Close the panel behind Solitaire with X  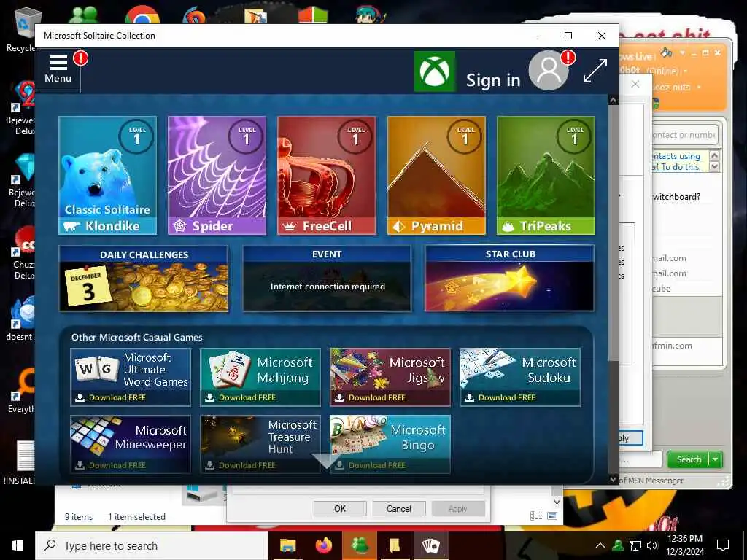point(635,85)
